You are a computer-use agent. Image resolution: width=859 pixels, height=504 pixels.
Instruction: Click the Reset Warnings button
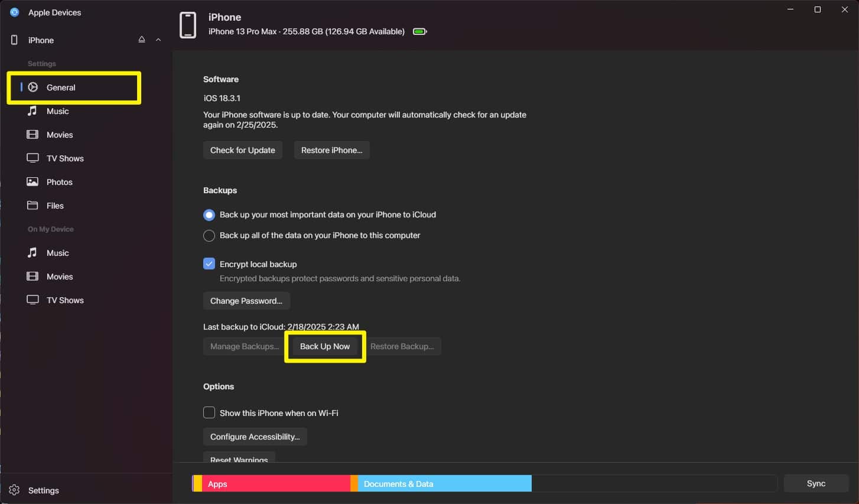[239, 458]
